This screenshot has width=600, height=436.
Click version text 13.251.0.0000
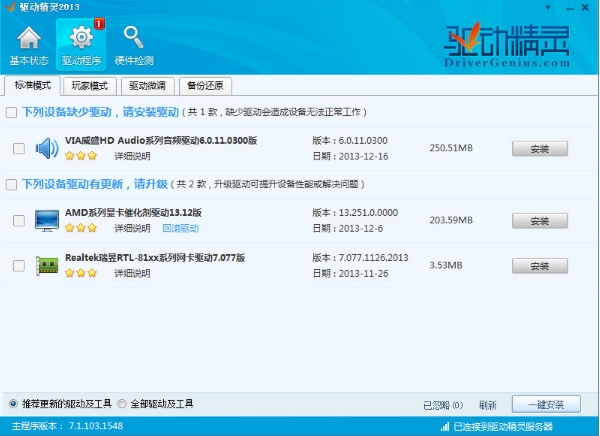368,212
